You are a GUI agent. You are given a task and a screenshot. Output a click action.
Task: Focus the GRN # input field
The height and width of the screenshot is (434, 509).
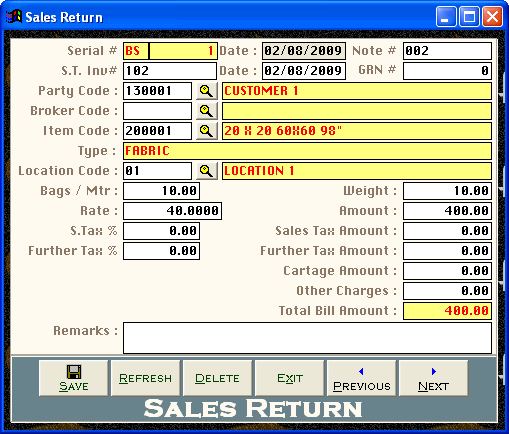pyautogui.click(x=447, y=71)
